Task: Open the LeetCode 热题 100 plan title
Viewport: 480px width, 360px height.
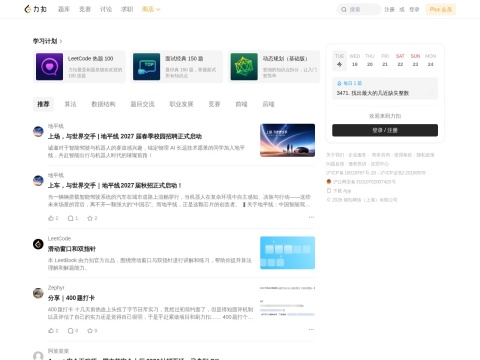Action: (91, 59)
